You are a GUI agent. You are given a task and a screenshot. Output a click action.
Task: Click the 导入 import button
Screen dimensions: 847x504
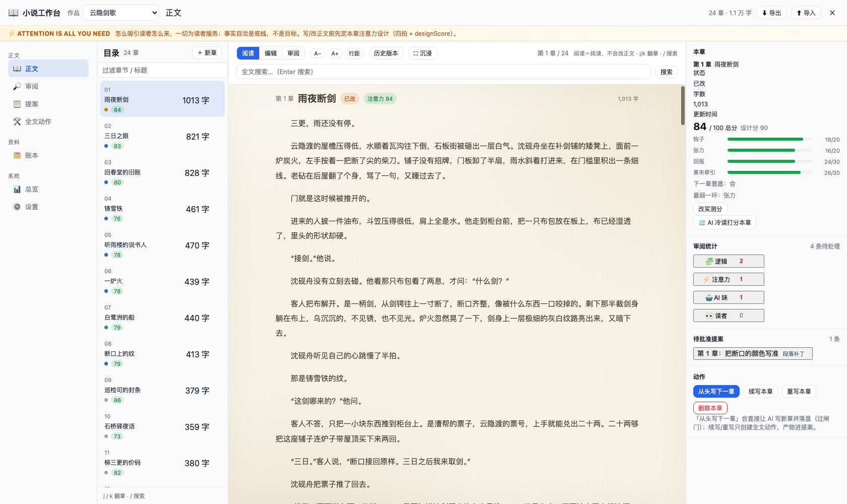pos(806,13)
